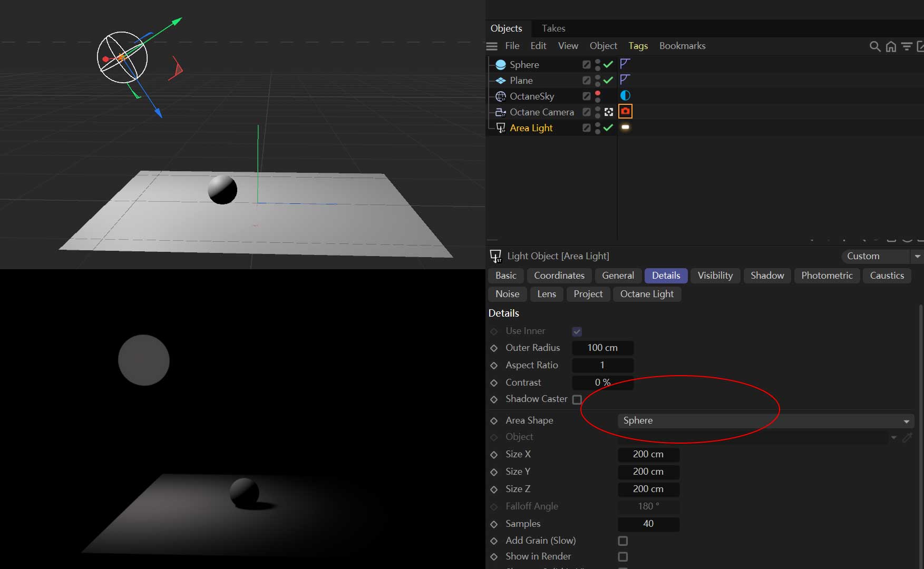Open the Object menu
The image size is (924, 569).
(604, 46)
